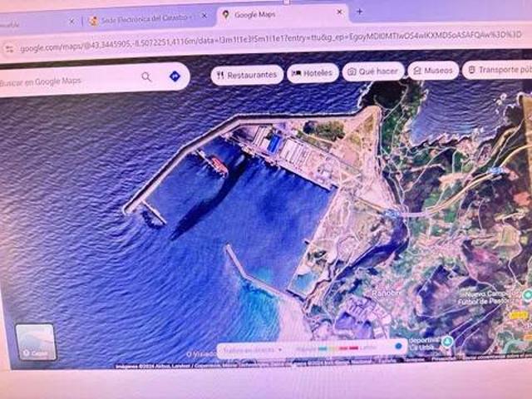
Task: Click the traffic color legend bar
Action: click(x=337, y=349)
